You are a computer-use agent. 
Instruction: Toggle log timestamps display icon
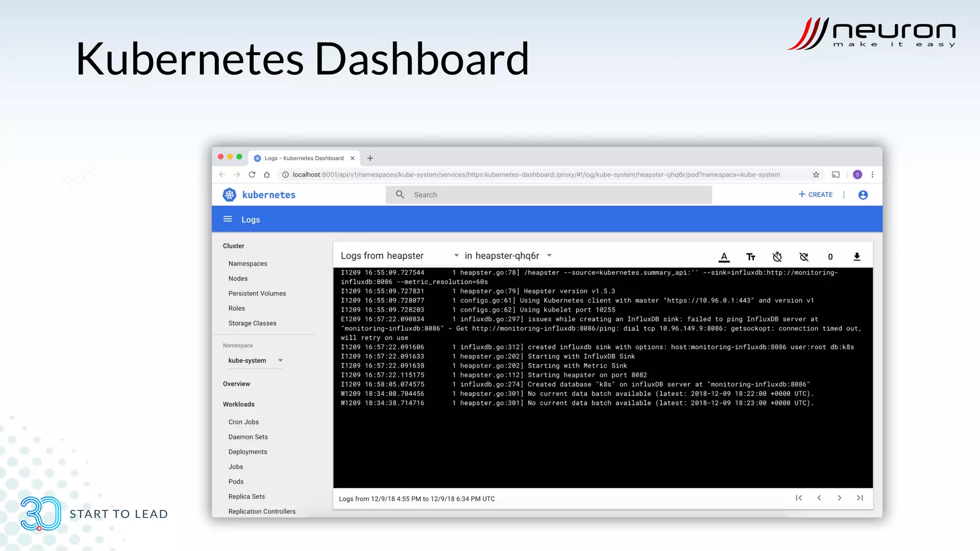(777, 257)
